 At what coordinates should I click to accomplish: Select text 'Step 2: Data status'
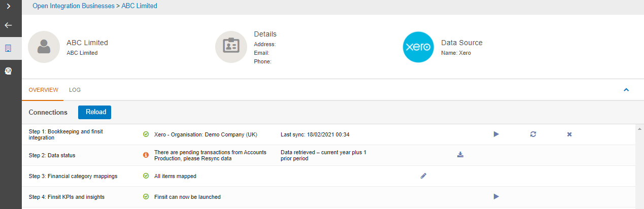point(52,155)
